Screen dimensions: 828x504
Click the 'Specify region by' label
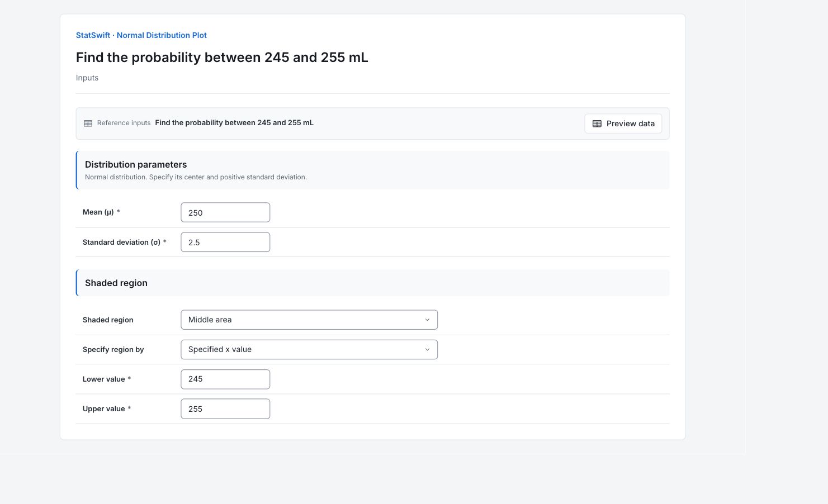tap(113, 349)
